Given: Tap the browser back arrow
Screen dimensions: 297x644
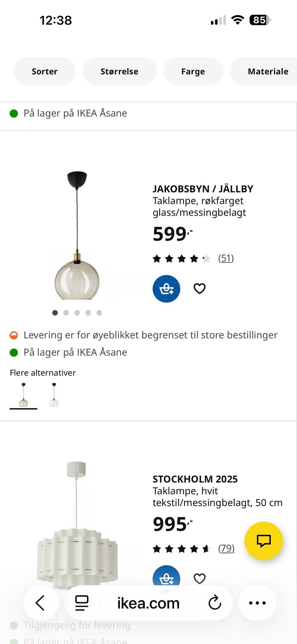Looking at the screenshot, I should tap(41, 603).
